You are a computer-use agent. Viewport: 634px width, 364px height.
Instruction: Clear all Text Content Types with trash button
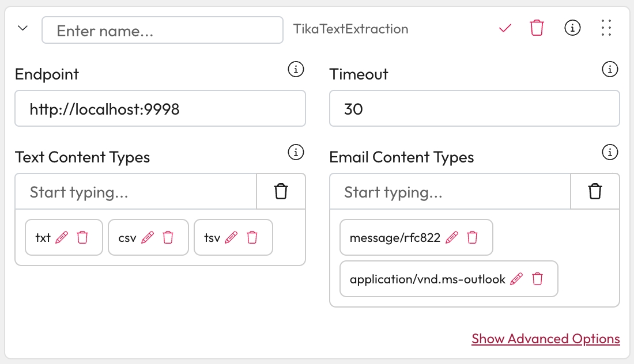pyautogui.click(x=281, y=192)
